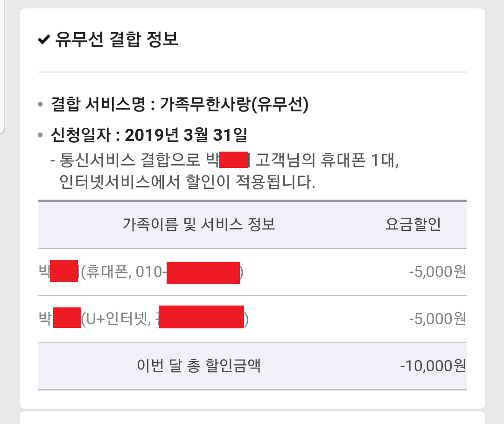Viewport: 504px width, 424px height.
Task: Click the redacted name in the 휴대폰 row
Action: [x=63, y=272]
